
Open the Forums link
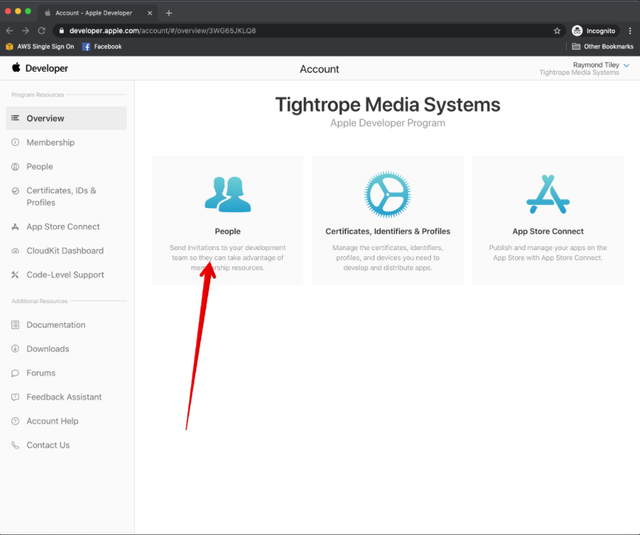click(41, 373)
